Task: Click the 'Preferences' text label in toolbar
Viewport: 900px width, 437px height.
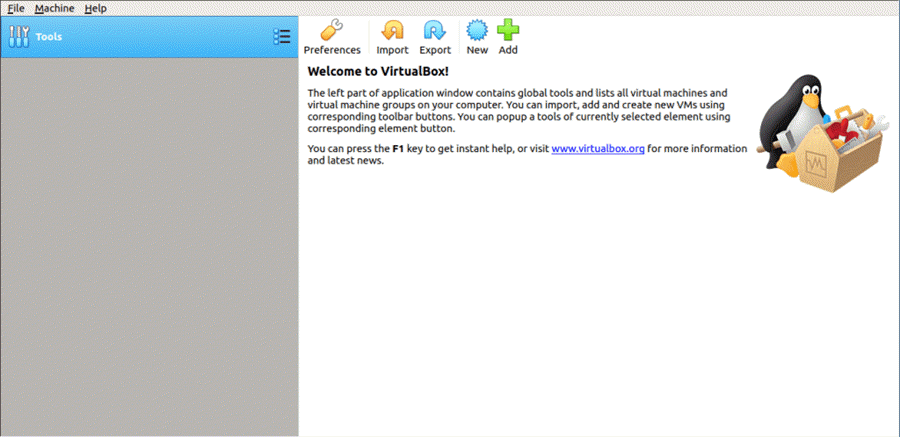Action: (332, 50)
